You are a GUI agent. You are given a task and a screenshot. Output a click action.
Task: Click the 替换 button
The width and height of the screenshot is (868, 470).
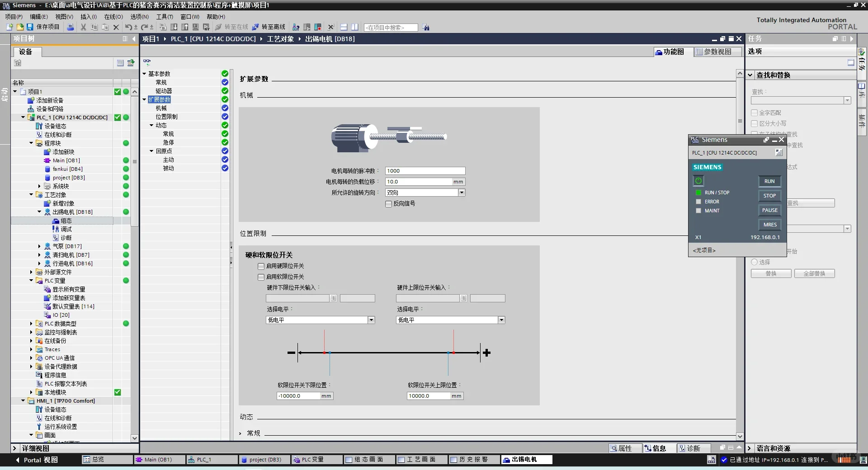(771, 273)
